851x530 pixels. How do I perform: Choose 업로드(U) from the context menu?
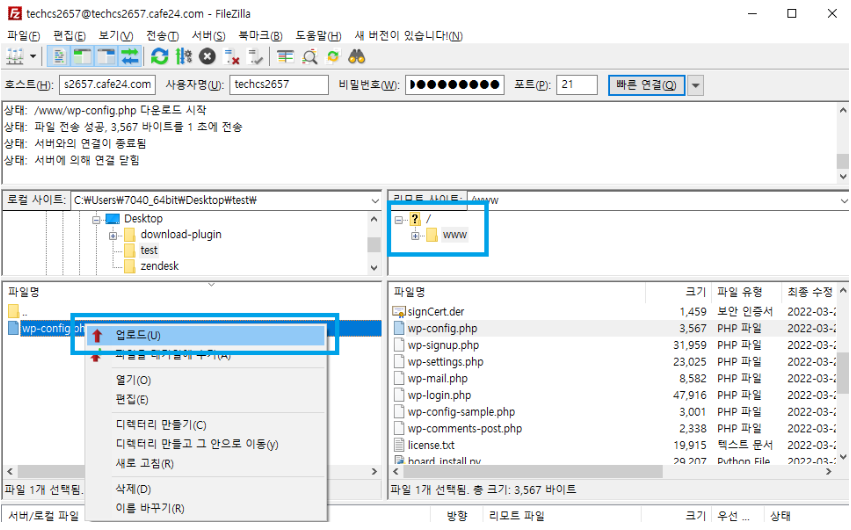click(206, 335)
